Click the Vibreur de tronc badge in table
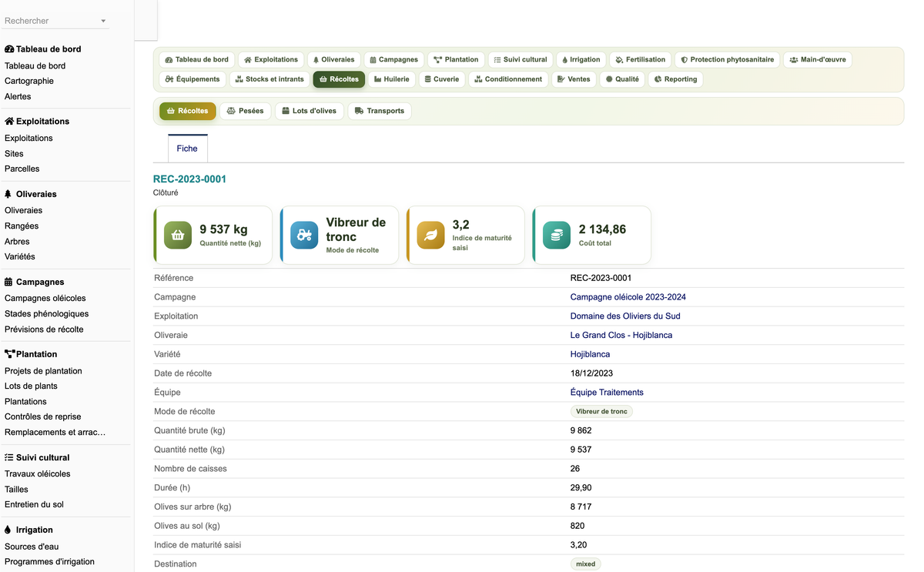 601,411
